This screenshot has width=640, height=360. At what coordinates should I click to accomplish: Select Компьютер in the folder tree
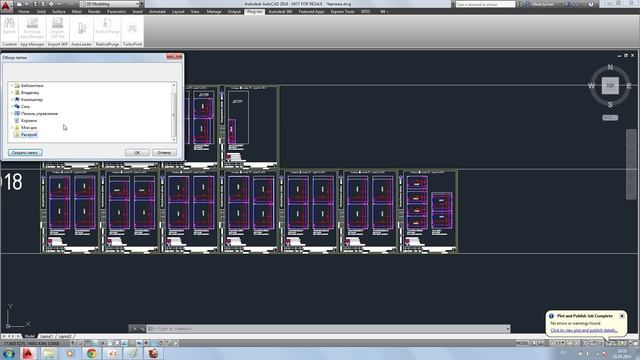pos(31,100)
